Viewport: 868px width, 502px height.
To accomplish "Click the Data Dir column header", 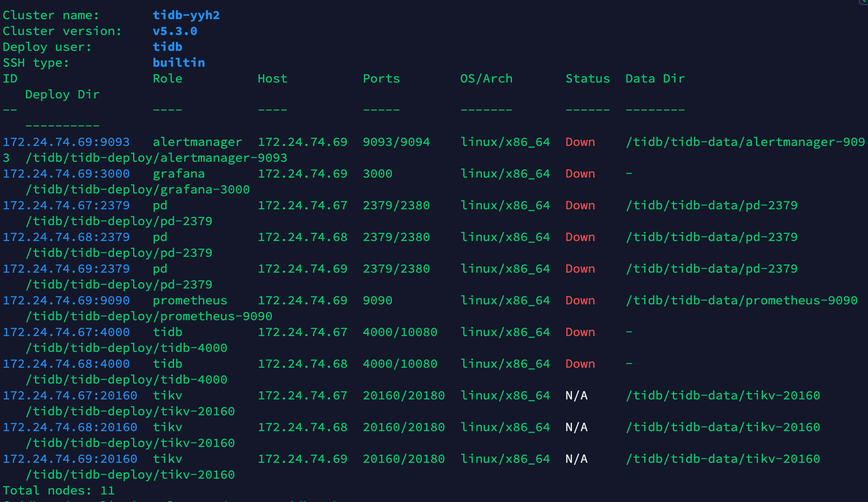I will coord(655,79).
